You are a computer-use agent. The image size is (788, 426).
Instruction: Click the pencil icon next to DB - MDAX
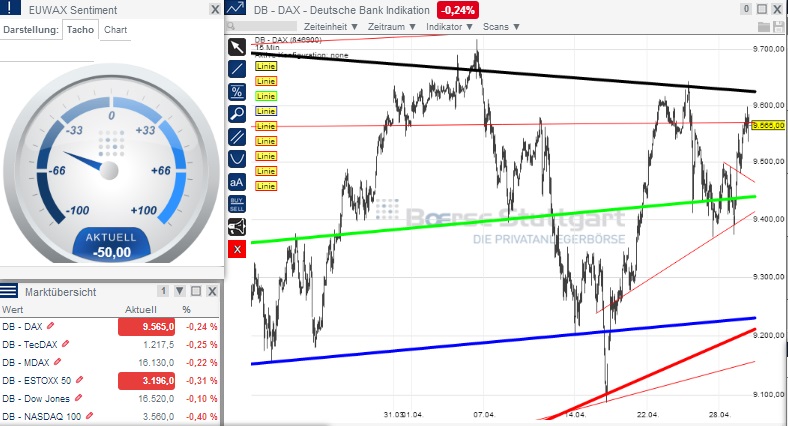pyautogui.click(x=57, y=362)
